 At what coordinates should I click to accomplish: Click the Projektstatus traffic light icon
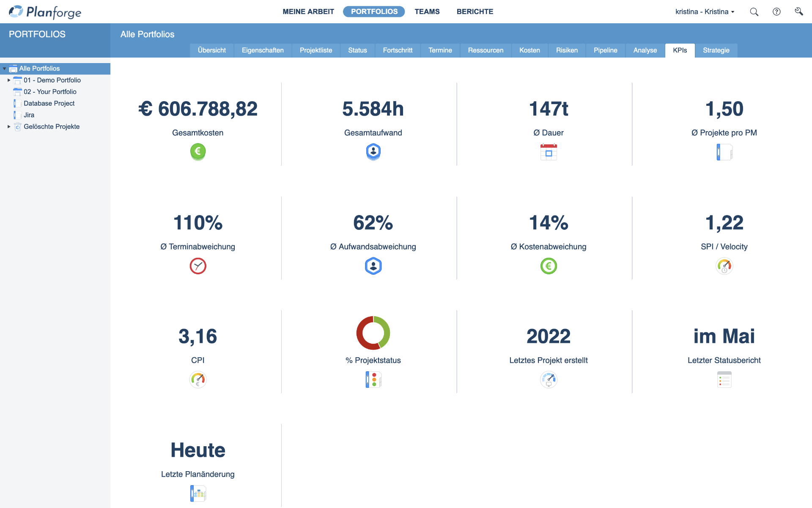[x=373, y=379]
